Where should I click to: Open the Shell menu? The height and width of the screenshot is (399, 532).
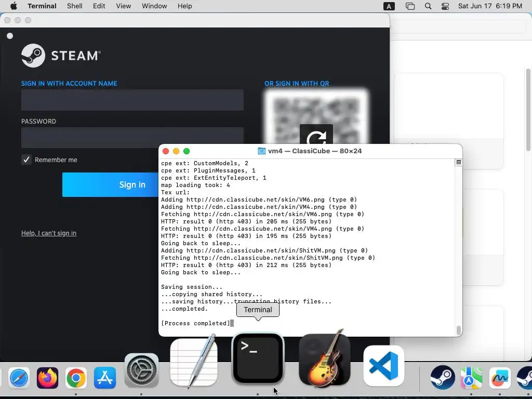[75, 6]
